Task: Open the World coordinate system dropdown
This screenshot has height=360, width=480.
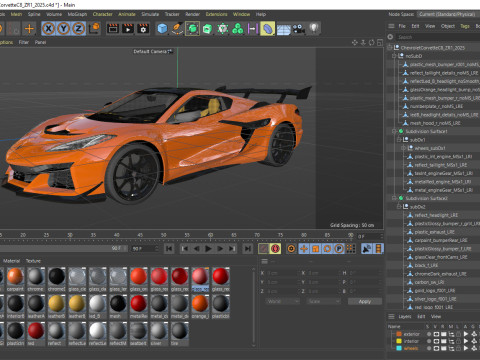Action: click(283, 301)
